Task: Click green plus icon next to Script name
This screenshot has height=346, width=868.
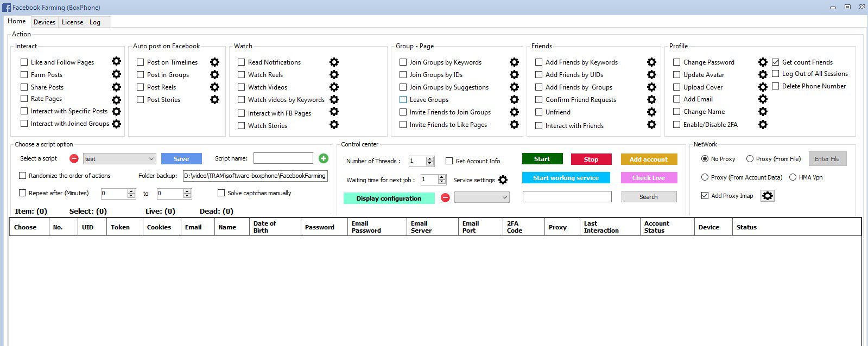Action: (x=324, y=158)
